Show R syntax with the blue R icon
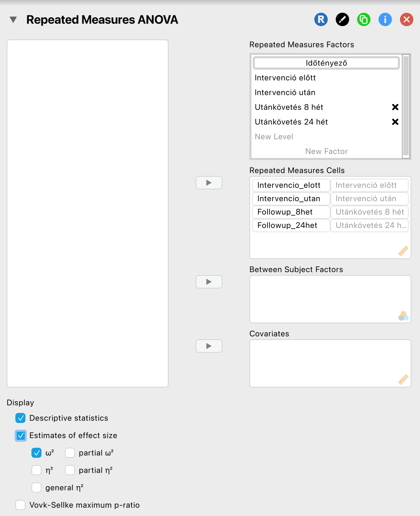The width and height of the screenshot is (420, 516). [x=321, y=19]
